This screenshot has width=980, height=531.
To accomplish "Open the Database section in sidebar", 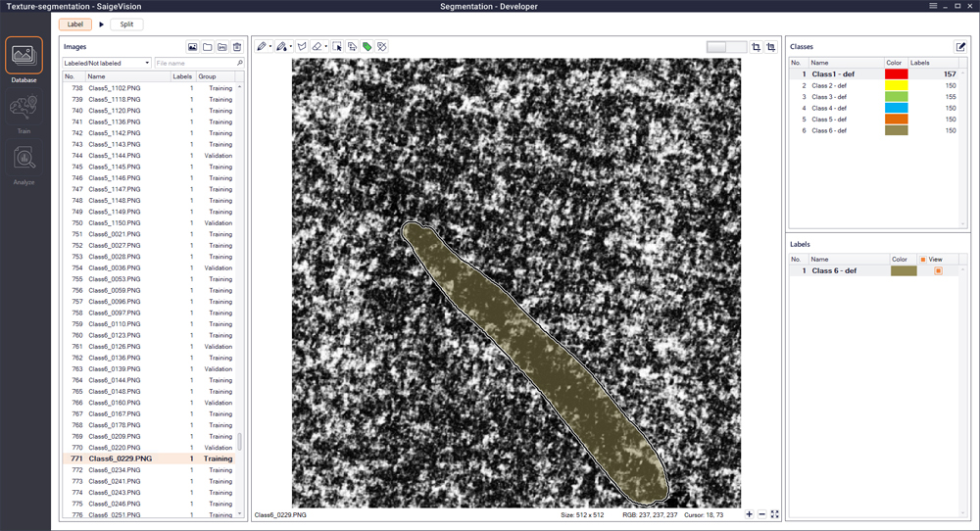I will click(24, 60).
